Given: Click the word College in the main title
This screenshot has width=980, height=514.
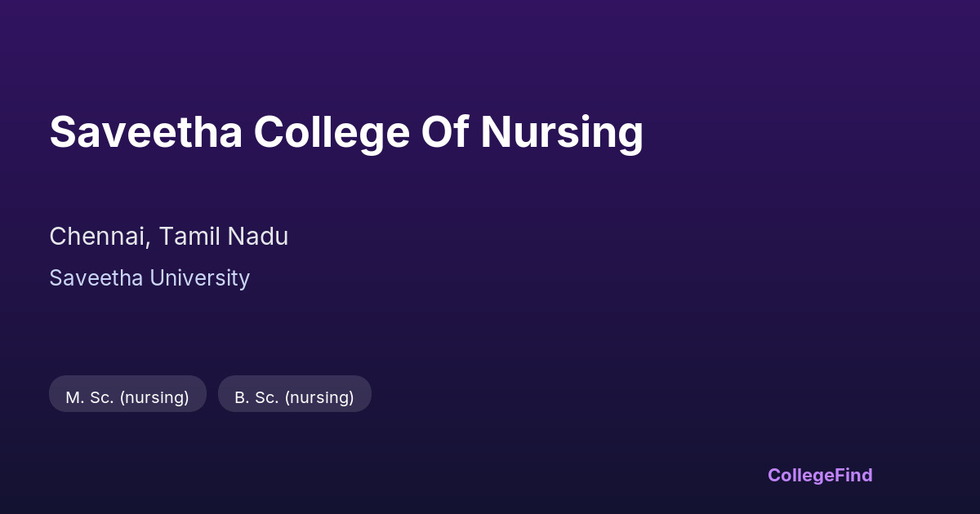Looking at the screenshot, I should (331, 132).
